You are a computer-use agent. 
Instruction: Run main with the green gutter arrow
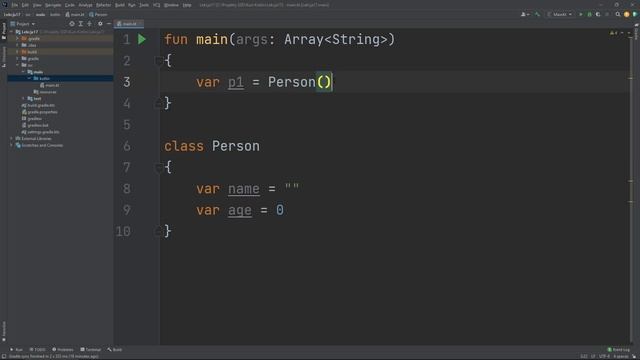(x=142, y=39)
